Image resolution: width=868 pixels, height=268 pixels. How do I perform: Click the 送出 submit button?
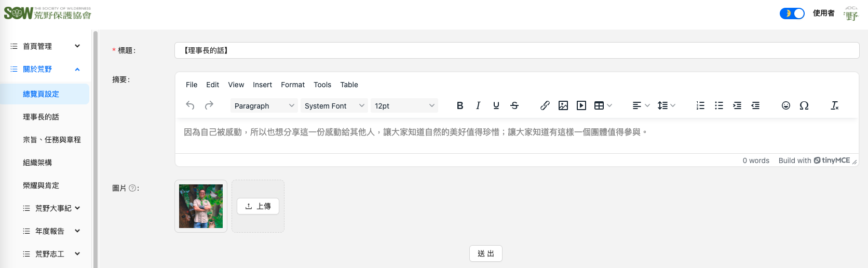click(486, 253)
